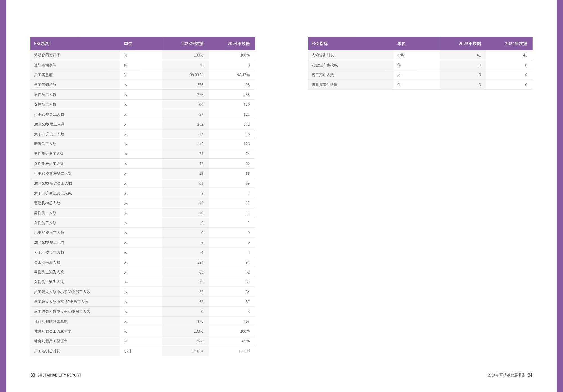The width and height of the screenshot is (563, 392).
Task: Select the '员工雇佣总数' row label
Action: 45,85
